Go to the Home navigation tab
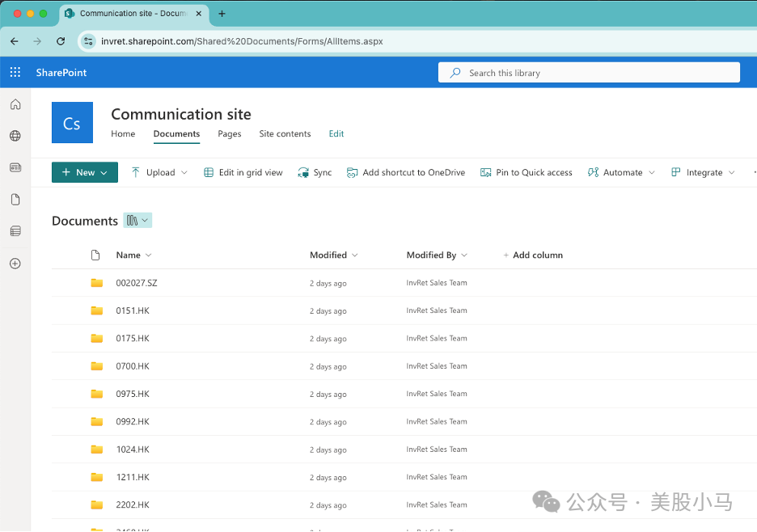 pyautogui.click(x=123, y=133)
